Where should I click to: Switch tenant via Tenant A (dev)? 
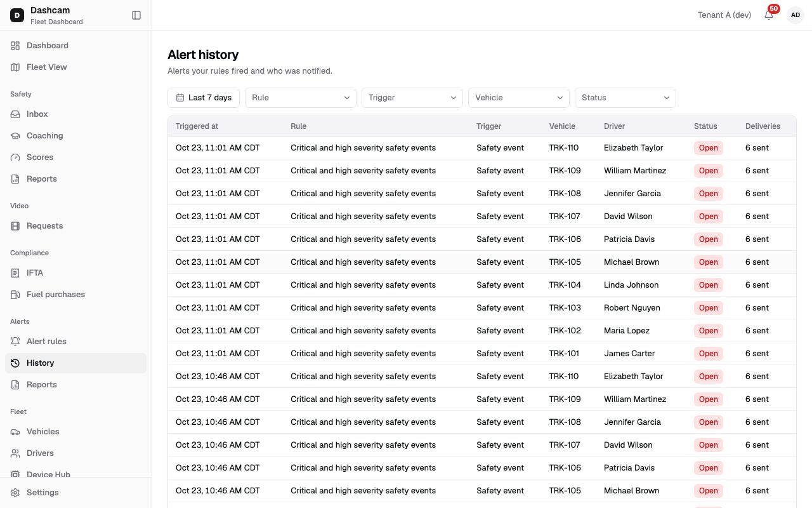coord(724,15)
